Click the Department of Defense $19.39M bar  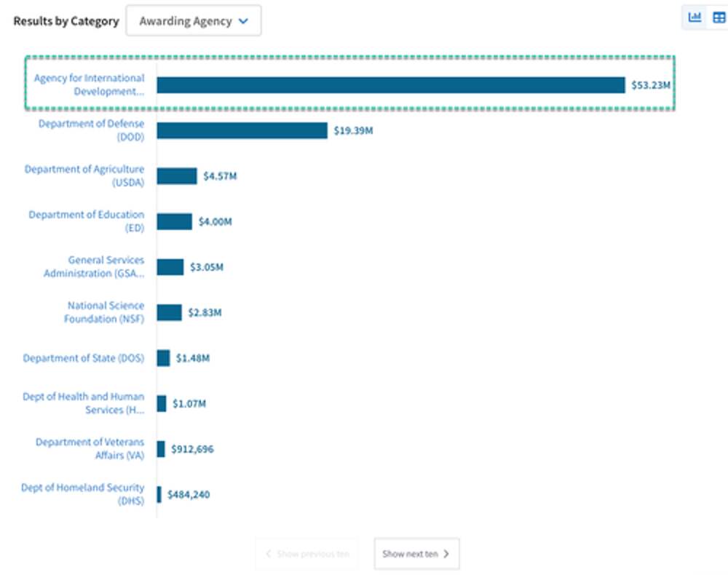coord(242,130)
